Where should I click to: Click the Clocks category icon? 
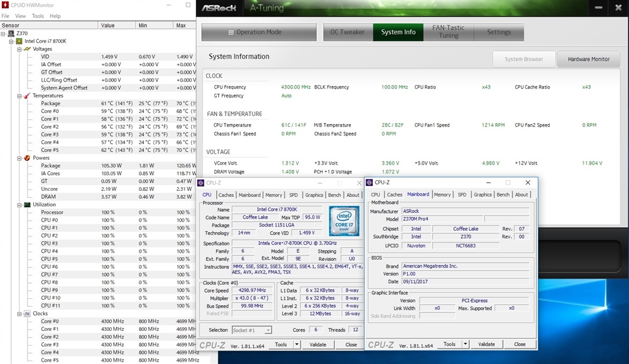pos(27,314)
